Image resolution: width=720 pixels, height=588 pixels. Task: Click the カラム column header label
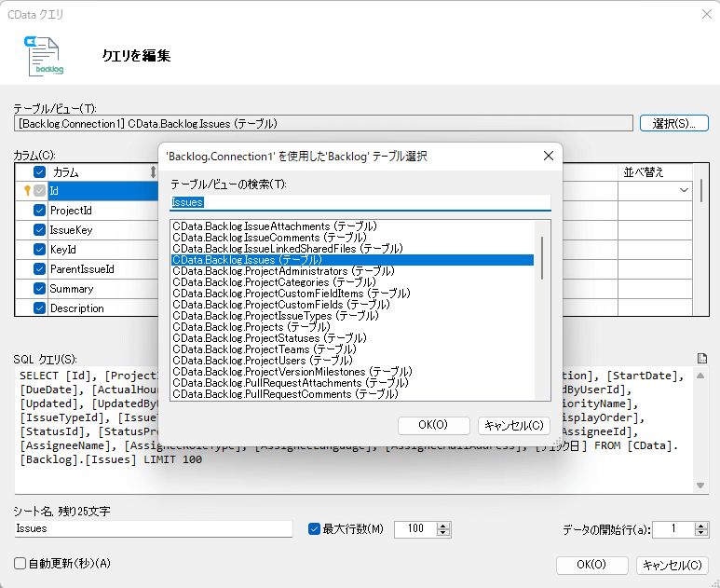(65, 172)
